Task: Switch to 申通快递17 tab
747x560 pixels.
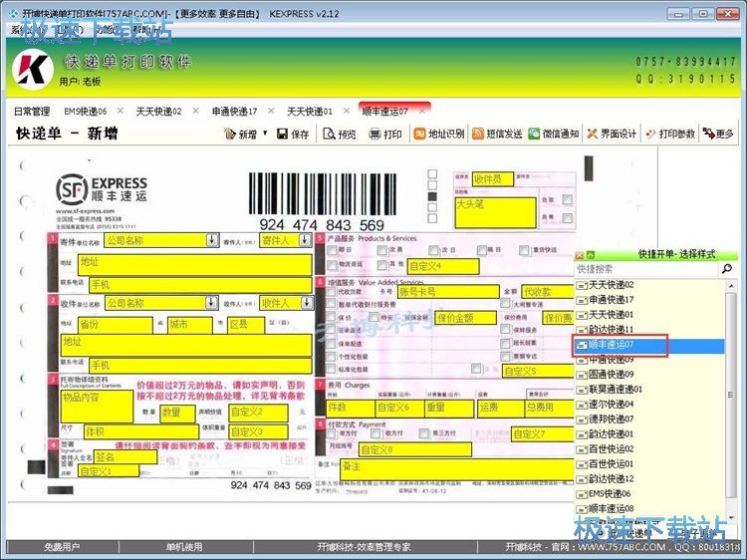Action: coord(234,111)
